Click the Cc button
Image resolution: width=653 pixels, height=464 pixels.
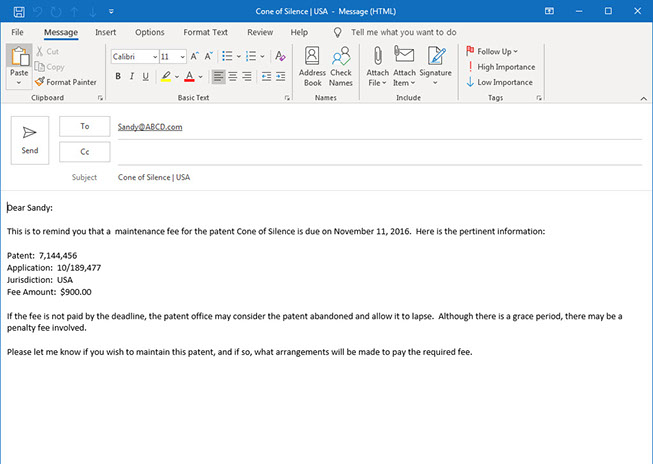(x=84, y=151)
